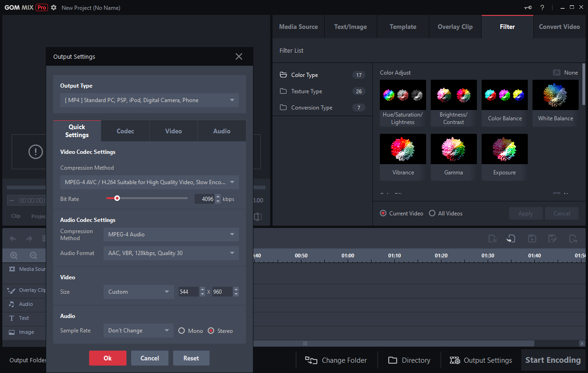Zoom out the timeline with magnifier minus
Screen dimensions: 588x373
tap(34, 256)
